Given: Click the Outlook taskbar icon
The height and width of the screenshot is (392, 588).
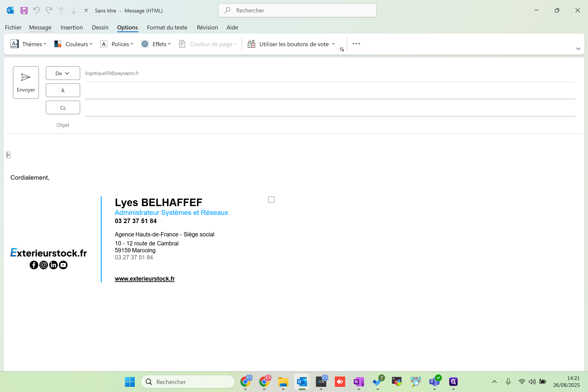Looking at the screenshot, I should point(302,382).
